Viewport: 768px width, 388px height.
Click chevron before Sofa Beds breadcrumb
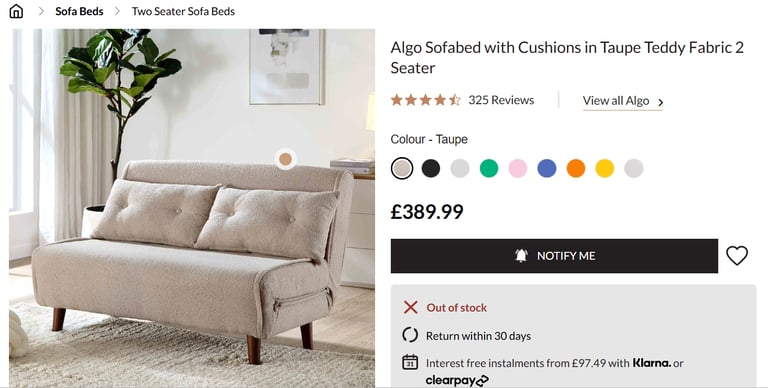[x=41, y=11]
